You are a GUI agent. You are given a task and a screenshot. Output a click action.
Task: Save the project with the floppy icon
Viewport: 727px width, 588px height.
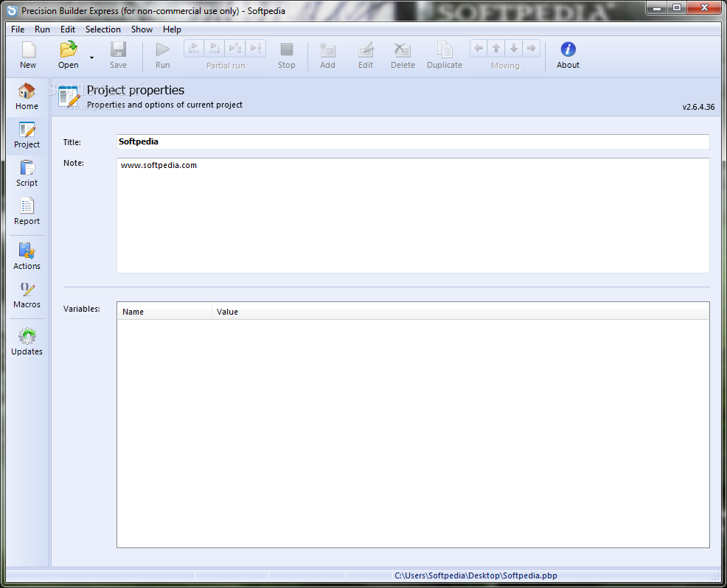pos(118,55)
